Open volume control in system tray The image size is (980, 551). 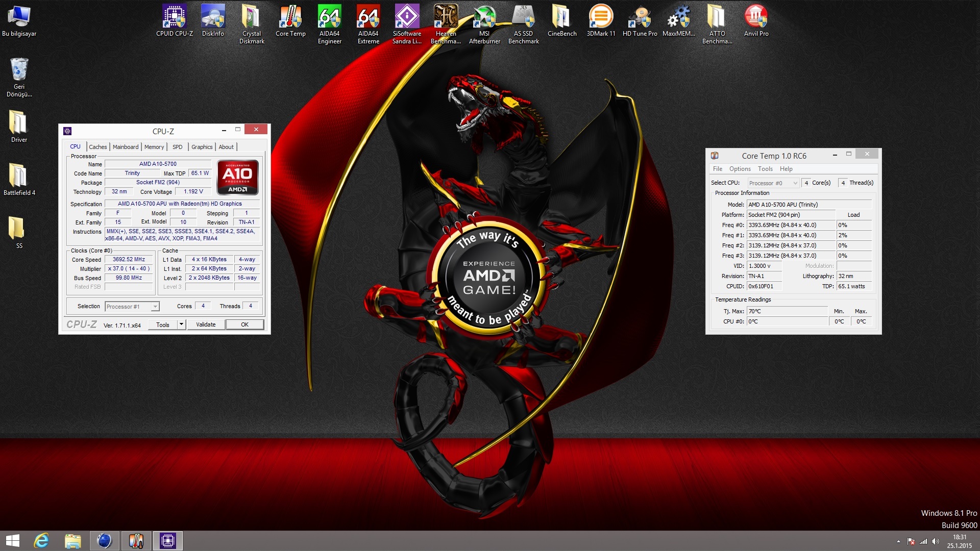click(x=935, y=541)
